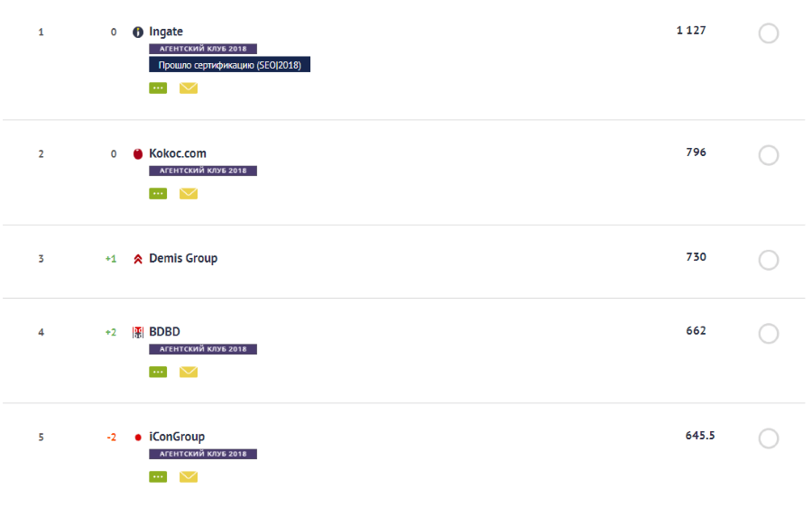Click the yellow envelope icon under Ingate
The height and width of the screenshot is (507, 812).
tap(188, 88)
